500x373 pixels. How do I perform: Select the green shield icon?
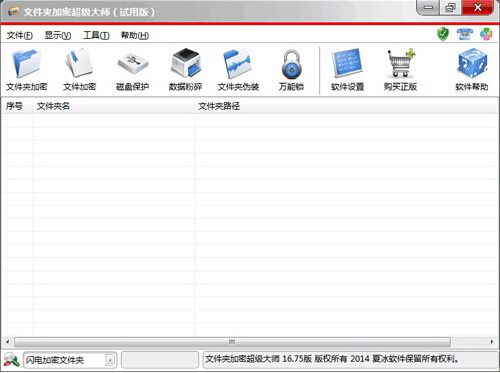click(x=443, y=34)
